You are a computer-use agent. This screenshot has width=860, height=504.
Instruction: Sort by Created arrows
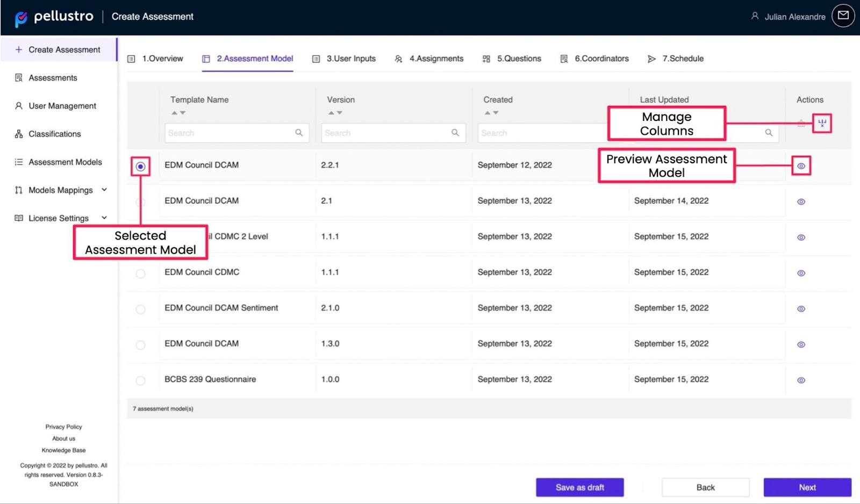pos(492,113)
